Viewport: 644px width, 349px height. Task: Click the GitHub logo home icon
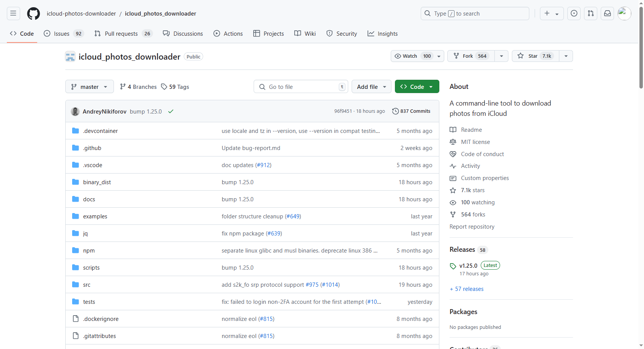click(33, 14)
